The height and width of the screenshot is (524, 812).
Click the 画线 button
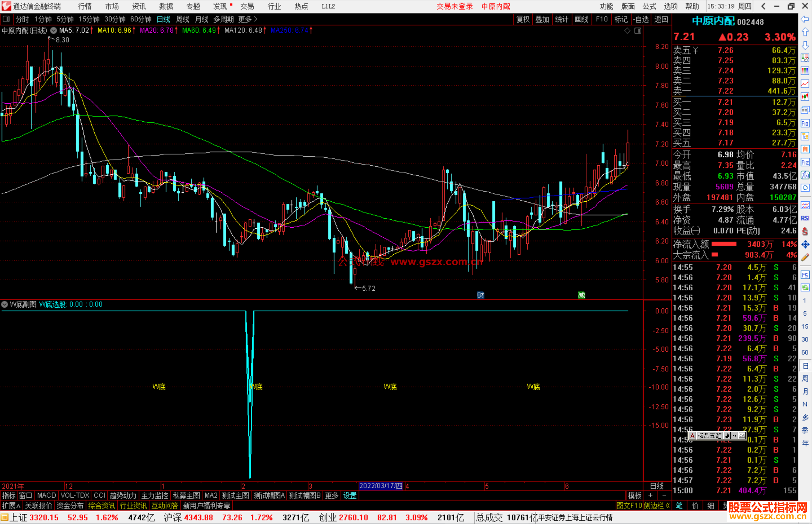click(x=582, y=19)
